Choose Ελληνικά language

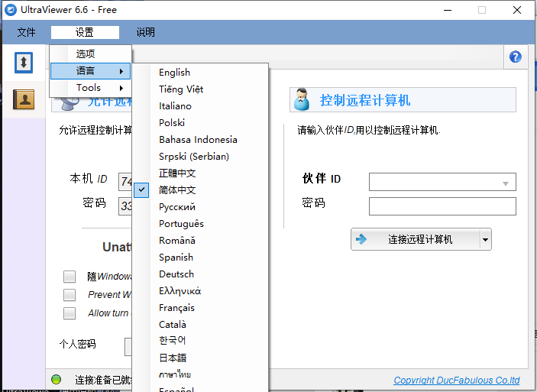point(200,290)
